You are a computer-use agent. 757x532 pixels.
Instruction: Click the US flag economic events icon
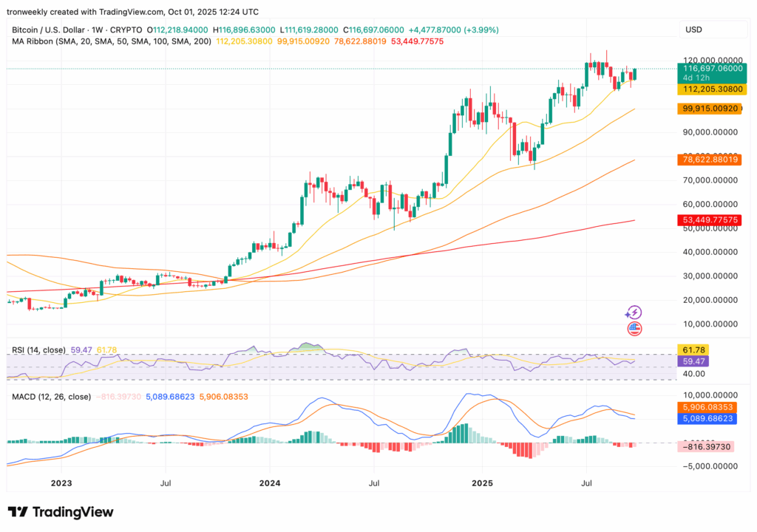pyautogui.click(x=634, y=327)
